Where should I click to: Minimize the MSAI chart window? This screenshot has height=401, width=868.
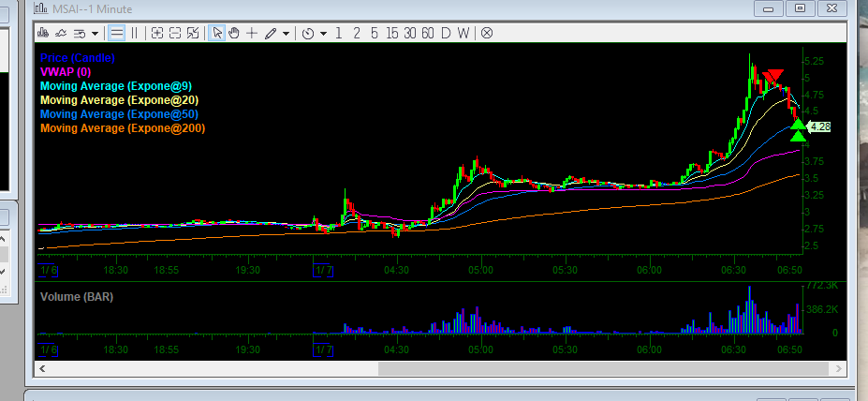pyautogui.click(x=769, y=8)
